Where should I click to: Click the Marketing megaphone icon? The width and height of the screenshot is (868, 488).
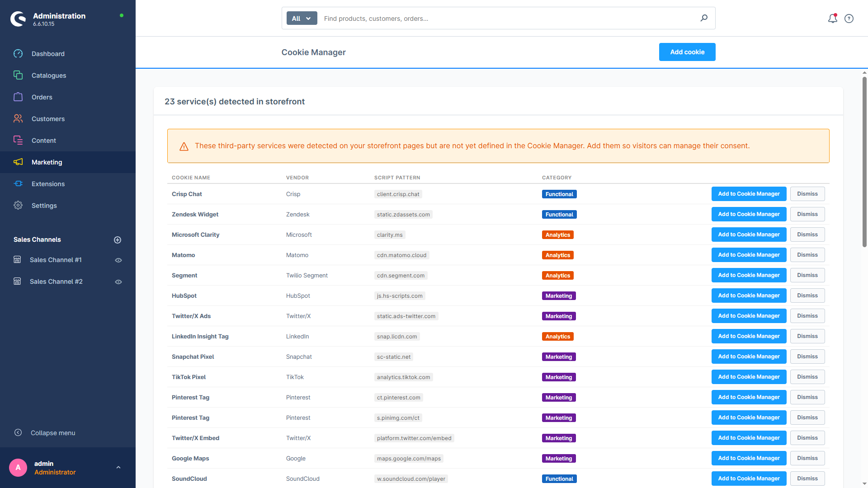(18, 162)
